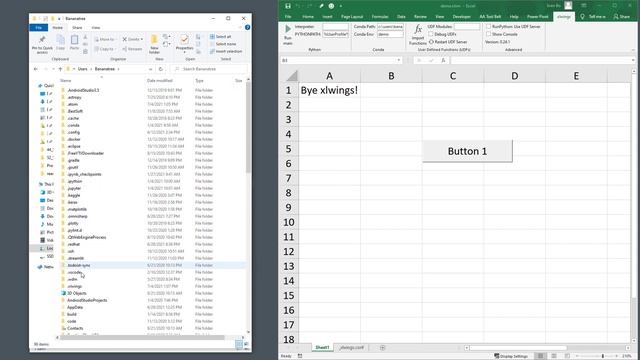
Task: Run main with the xlwings play icon
Action: click(288, 29)
